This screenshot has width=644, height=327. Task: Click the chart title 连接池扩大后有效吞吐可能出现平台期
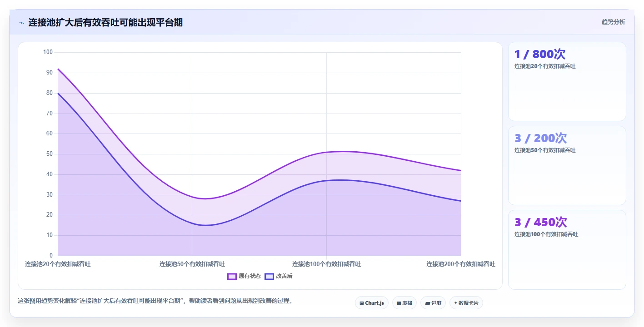[105, 22]
